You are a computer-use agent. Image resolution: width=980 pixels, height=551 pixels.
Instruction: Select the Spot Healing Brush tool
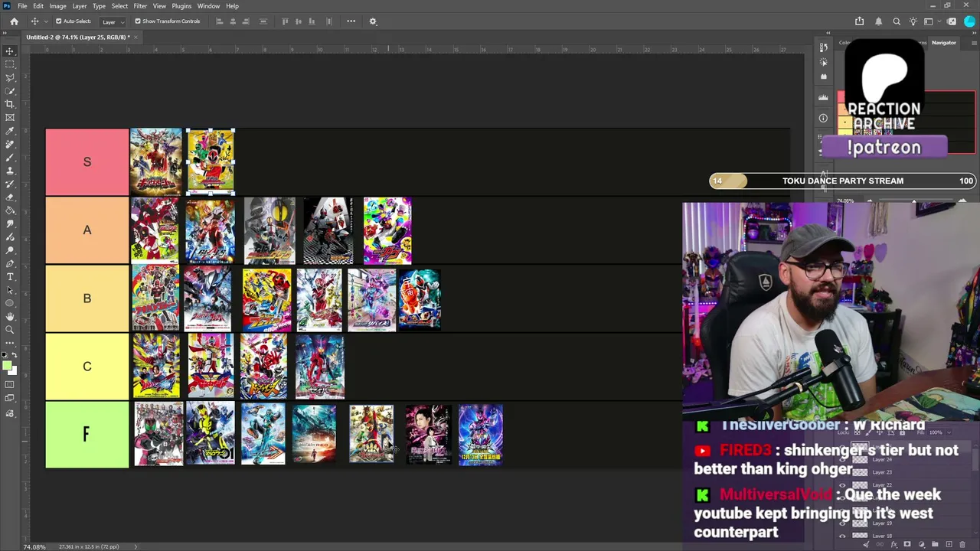(x=10, y=144)
